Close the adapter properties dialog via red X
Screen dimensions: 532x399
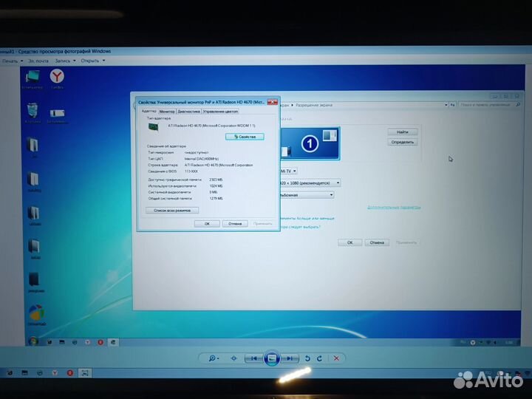click(x=272, y=102)
